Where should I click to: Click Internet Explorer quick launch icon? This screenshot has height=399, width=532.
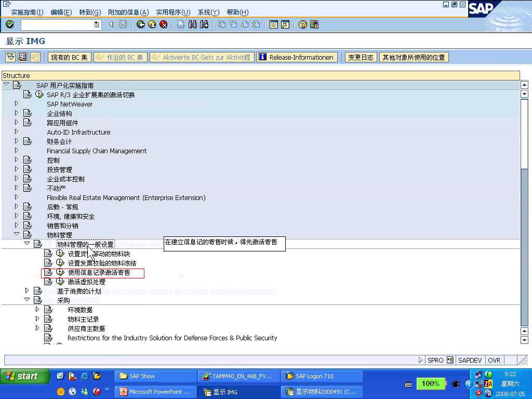[85, 376]
